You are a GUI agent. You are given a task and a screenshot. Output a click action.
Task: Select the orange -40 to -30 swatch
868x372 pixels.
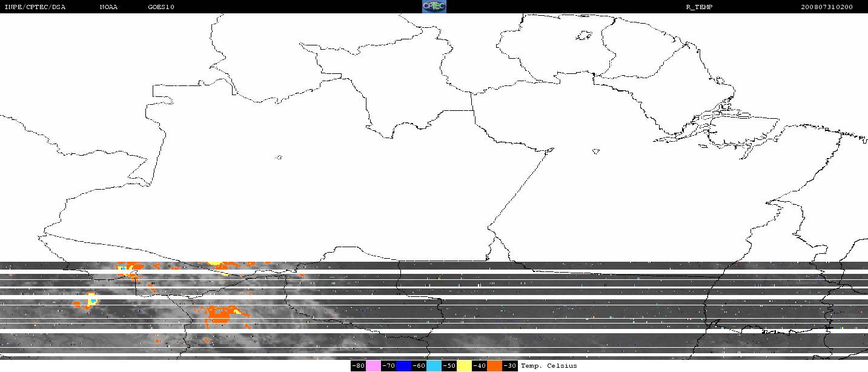pos(494,366)
